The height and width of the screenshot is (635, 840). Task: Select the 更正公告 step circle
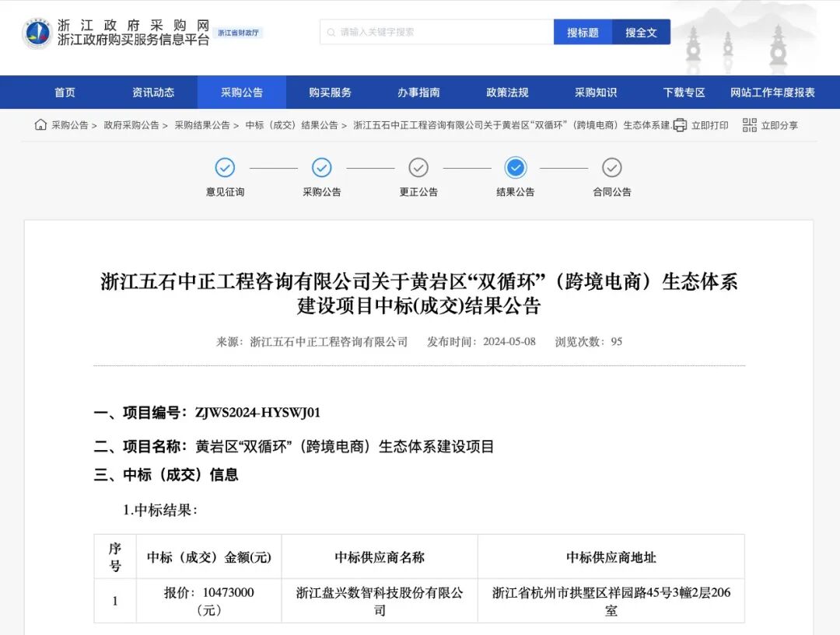pos(418,168)
